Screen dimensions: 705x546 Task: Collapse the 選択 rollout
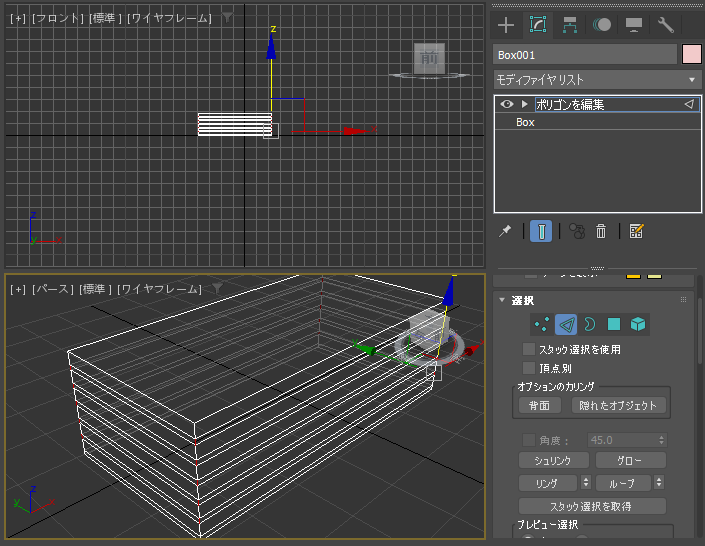[502, 300]
